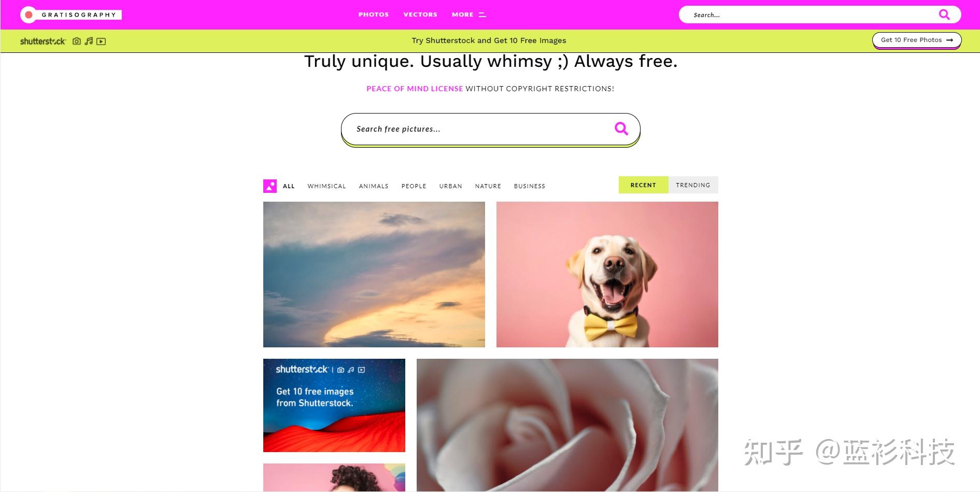Viewport: 980px width, 492px height.
Task: Open the Peace of Mind License link
Action: click(x=415, y=89)
